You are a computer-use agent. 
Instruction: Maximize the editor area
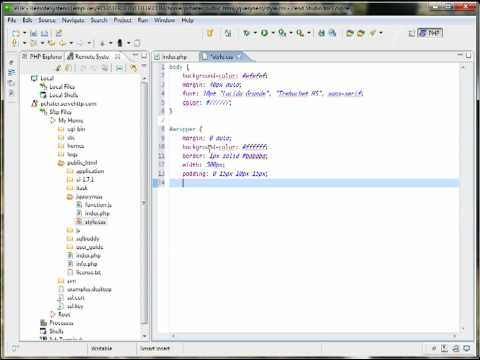pos(468,55)
